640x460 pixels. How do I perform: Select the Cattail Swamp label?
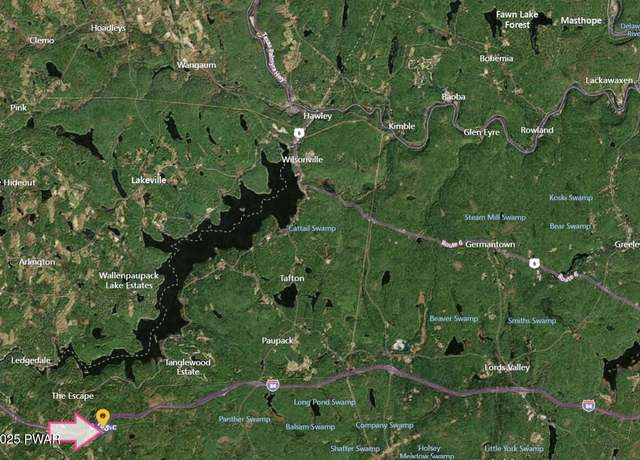coord(312,229)
